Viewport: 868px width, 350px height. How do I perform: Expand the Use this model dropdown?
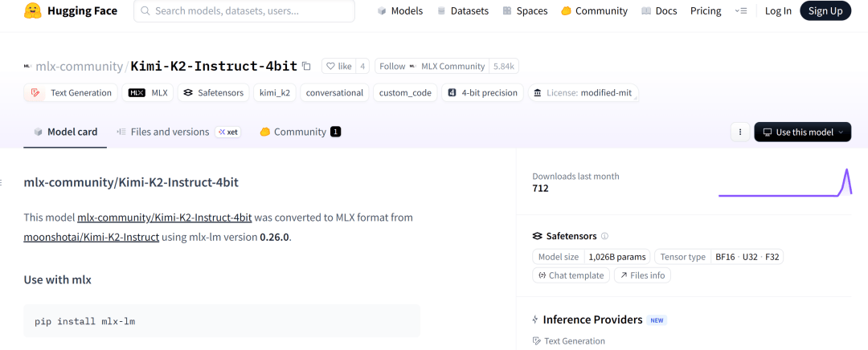pyautogui.click(x=802, y=132)
